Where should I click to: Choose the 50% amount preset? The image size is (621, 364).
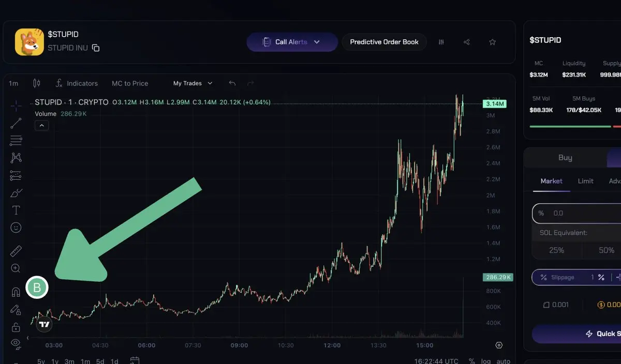[606, 250]
